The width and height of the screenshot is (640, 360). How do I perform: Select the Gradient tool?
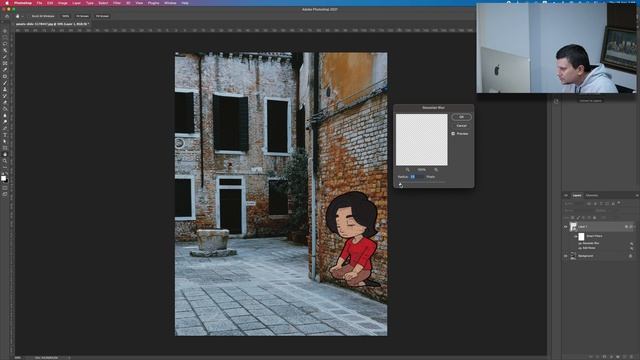tap(5, 109)
